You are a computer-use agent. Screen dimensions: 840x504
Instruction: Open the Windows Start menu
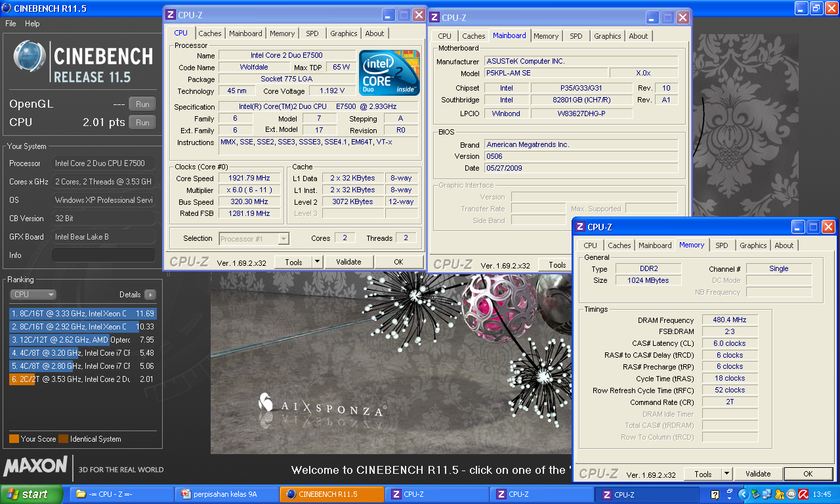pyautogui.click(x=31, y=494)
